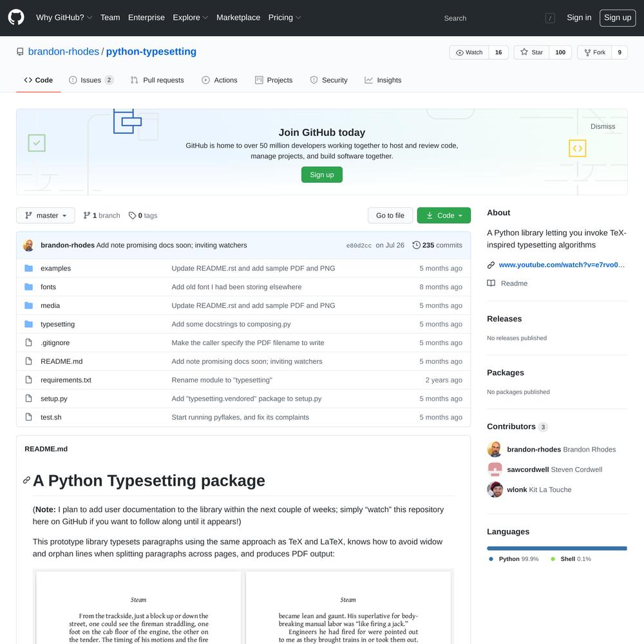This screenshot has height=644, width=644.
Task: Click the slash shortcut icon in search
Action: (550, 18)
